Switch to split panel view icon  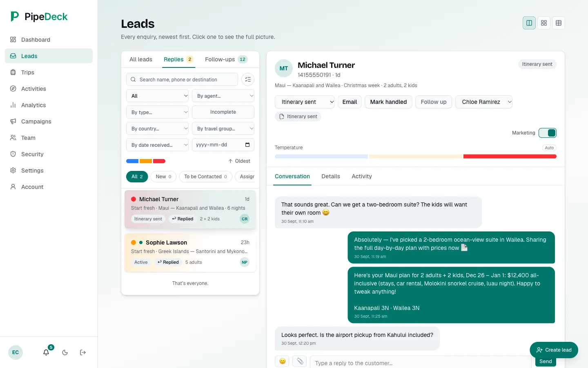click(529, 23)
